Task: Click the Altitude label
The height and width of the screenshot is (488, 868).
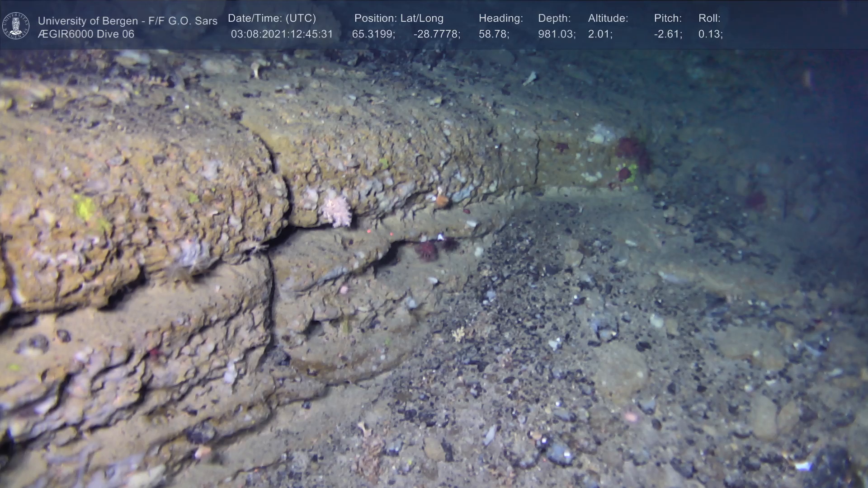Action: point(608,19)
